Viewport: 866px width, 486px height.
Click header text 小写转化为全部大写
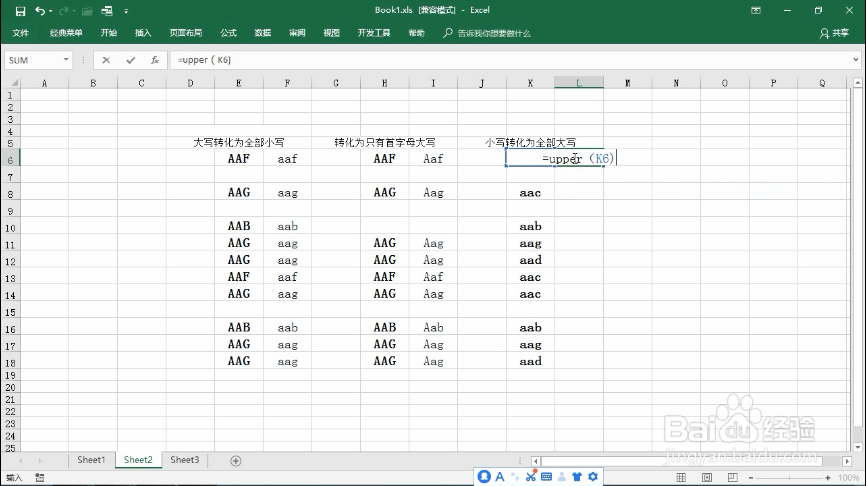530,142
